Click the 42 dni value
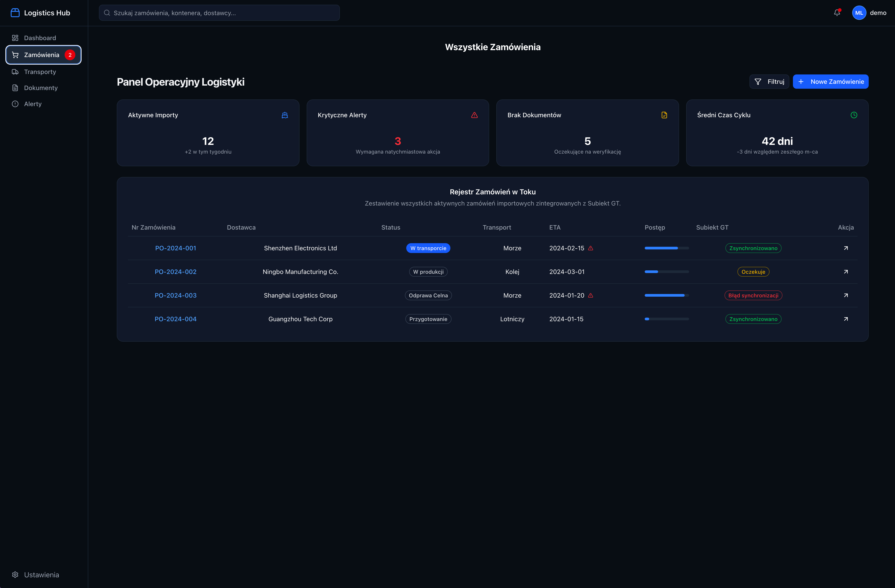This screenshot has width=895, height=588. (x=777, y=141)
